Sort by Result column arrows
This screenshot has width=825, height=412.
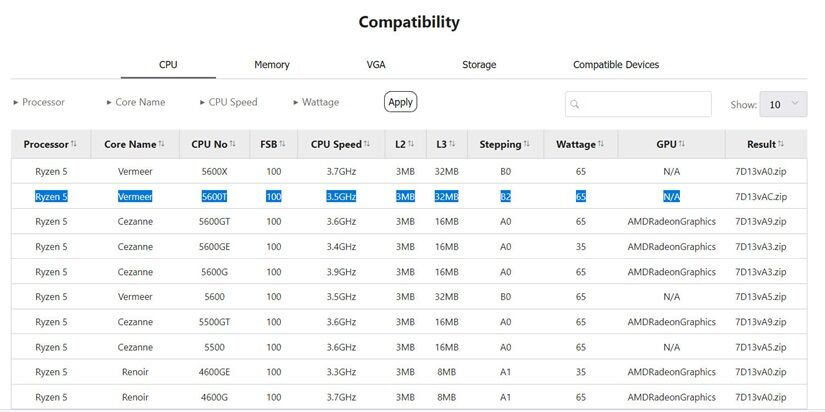(x=781, y=144)
